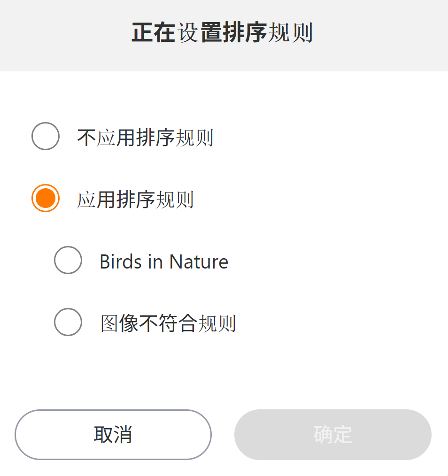Select the orange 应用排序规则 radio button
The height and width of the screenshot is (476, 448).
coord(46,198)
